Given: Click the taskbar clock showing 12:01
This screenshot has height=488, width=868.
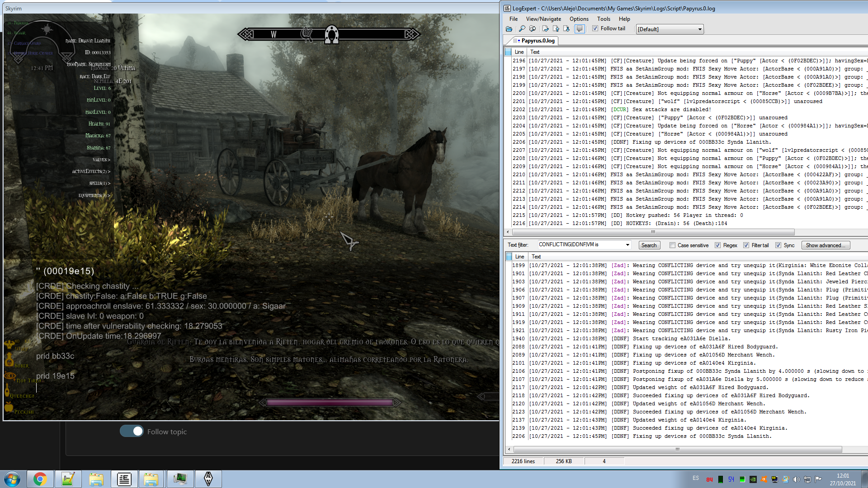Looking at the screenshot, I should click(843, 479).
